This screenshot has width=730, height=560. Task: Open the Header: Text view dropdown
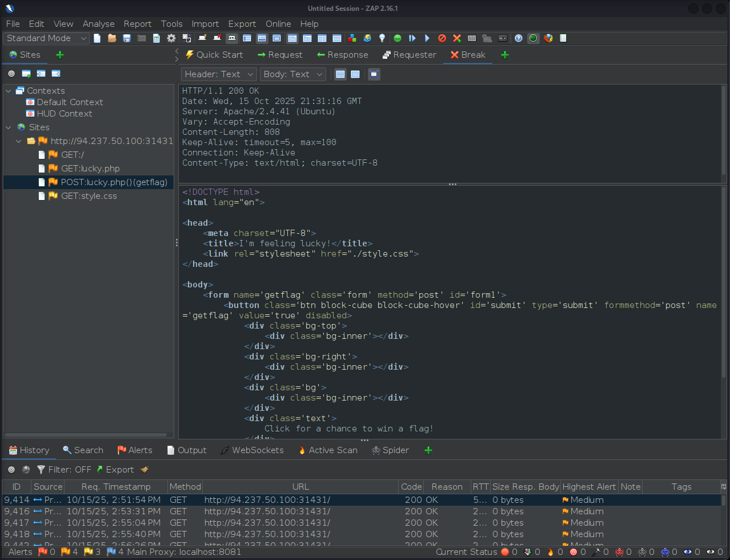point(219,74)
